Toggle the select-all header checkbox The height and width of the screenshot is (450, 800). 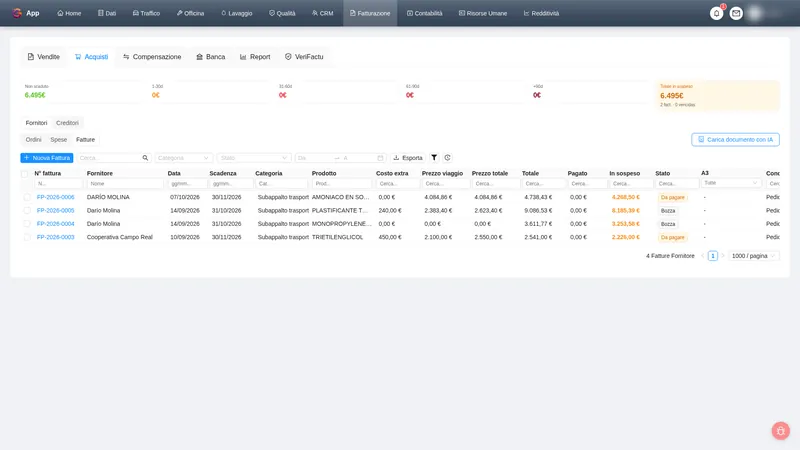click(x=24, y=174)
